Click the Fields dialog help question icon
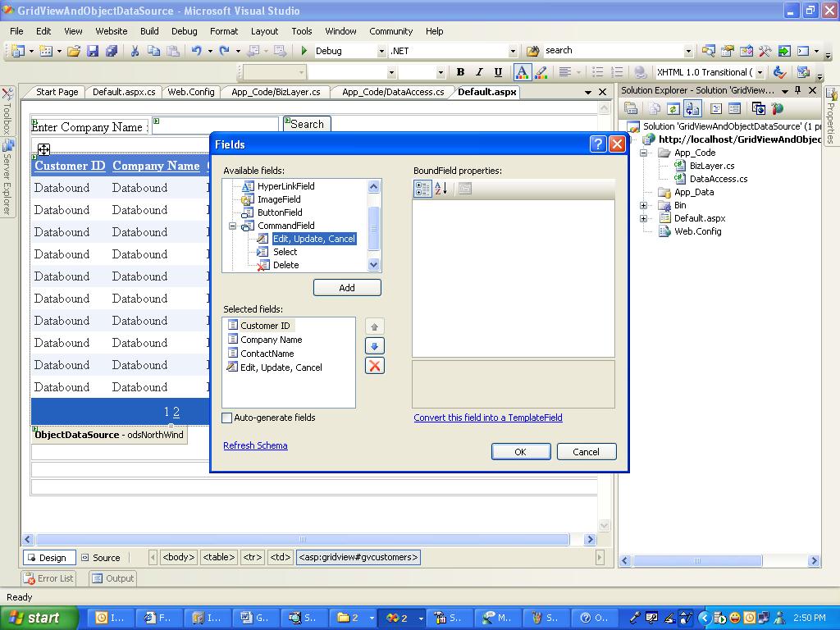 tap(598, 144)
